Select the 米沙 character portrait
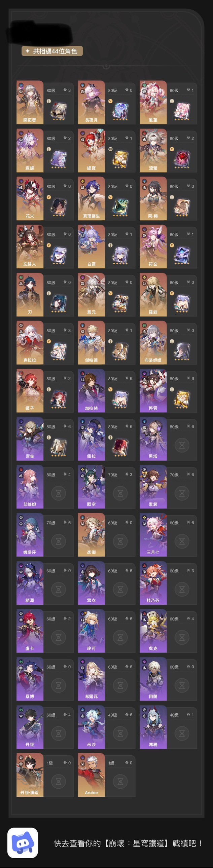Image resolution: width=213 pixels, height=868 pixels. 91,727
